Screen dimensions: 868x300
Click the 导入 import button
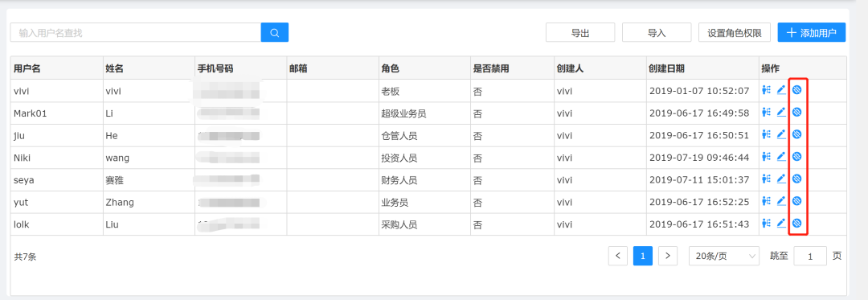657,33
